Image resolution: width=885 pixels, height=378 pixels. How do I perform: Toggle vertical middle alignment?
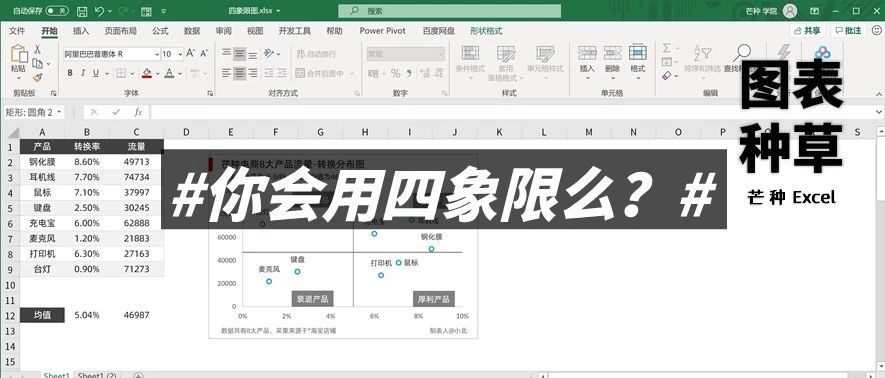(239, 53)
